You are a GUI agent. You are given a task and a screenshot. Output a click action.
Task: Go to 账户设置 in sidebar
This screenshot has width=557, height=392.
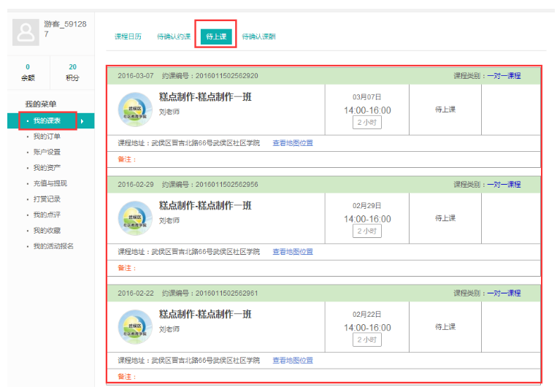[x=47, y=152]
